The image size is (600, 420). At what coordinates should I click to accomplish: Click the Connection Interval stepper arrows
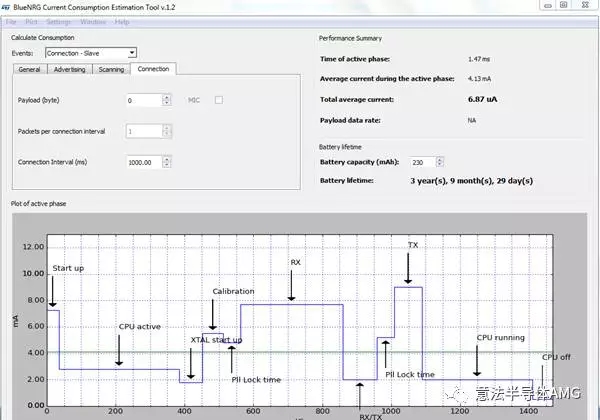166,162
